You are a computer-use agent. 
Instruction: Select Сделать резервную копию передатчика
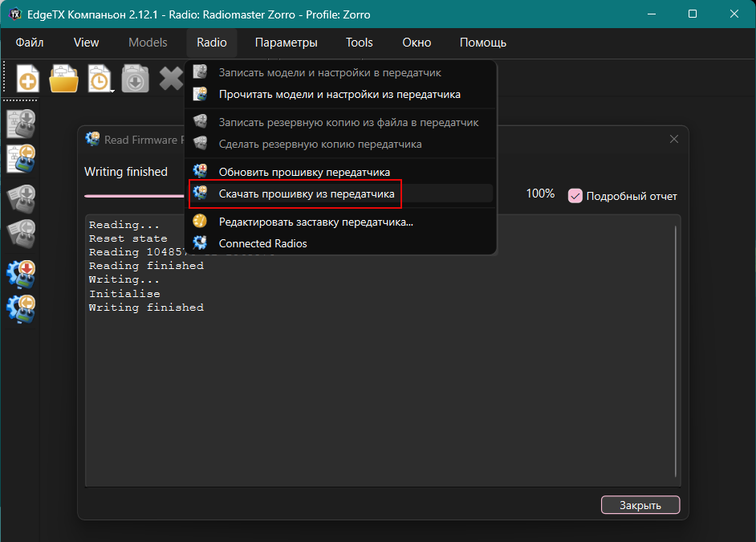340,144
